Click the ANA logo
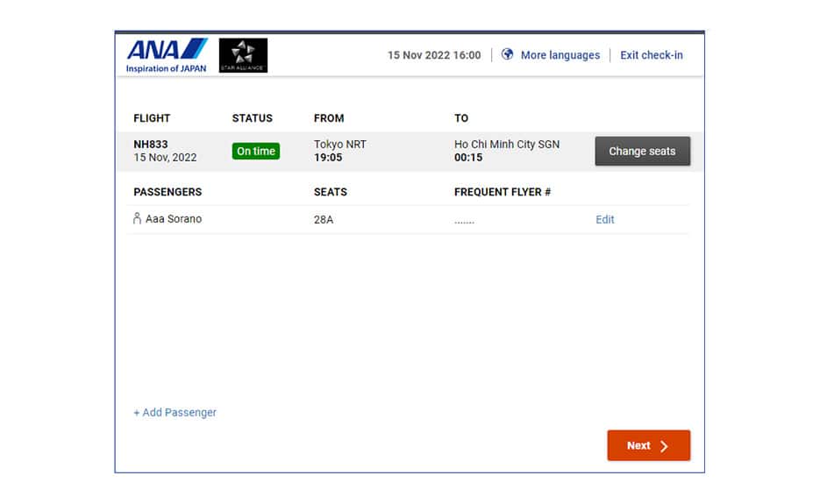Screen dimensions: 820x504 pos(167,54)
